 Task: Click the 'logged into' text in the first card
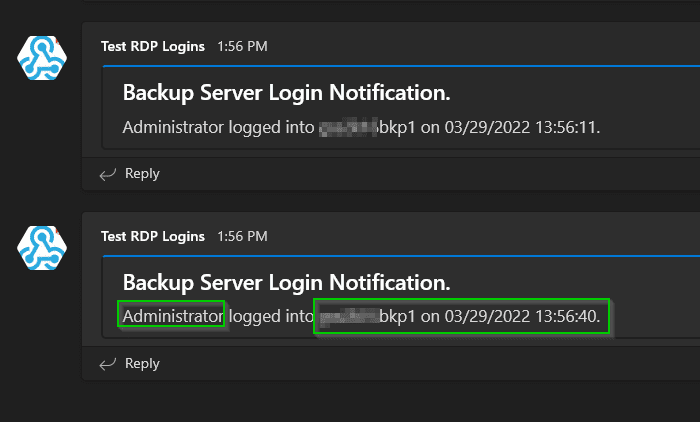(271, 127)
